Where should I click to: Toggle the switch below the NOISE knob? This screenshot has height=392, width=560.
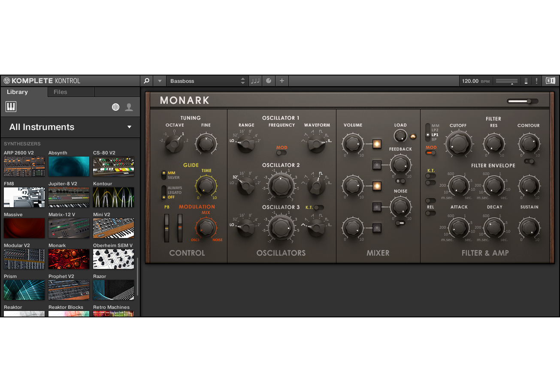tap(400, 223)
